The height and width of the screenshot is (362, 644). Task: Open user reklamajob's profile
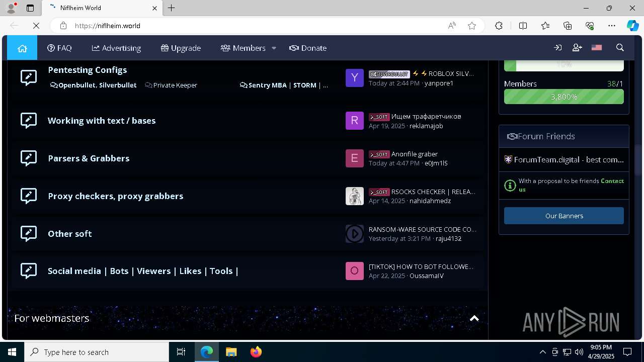426,126
